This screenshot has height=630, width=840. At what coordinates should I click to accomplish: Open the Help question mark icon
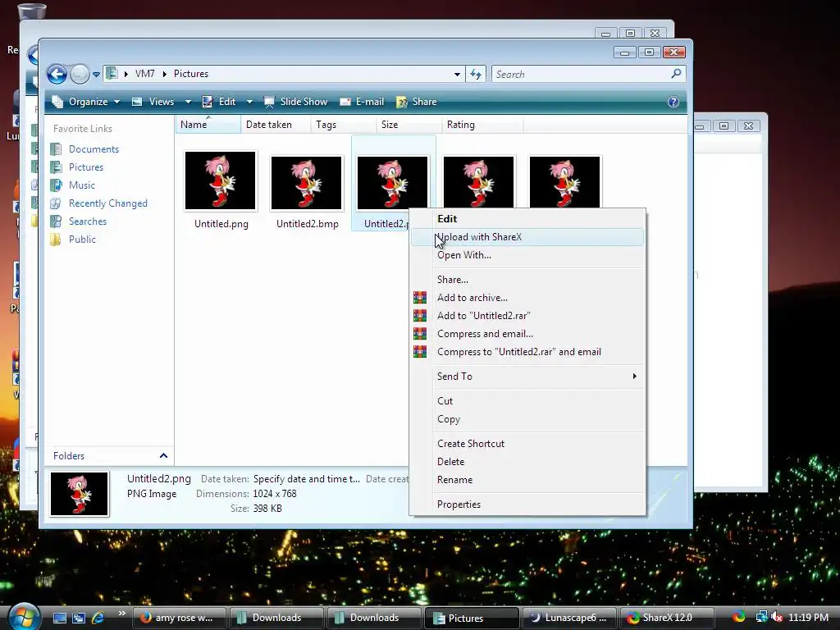(x=673, y=102)
